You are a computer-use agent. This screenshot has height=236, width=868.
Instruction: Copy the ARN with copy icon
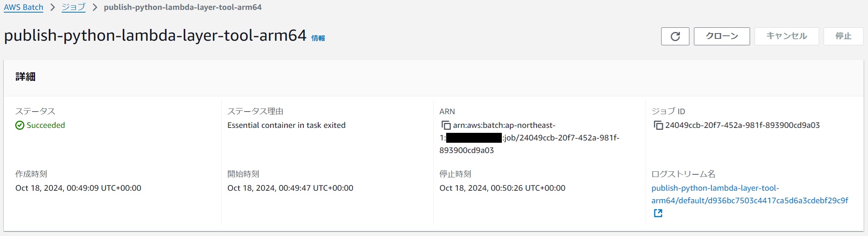(x=445, y=125)
